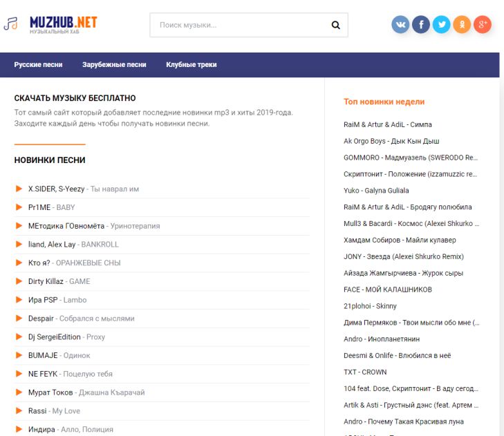
Task: Open 'RaiM & Artur & AdiL - Бродягу полюбила'
Action: (x=408, y=207)
